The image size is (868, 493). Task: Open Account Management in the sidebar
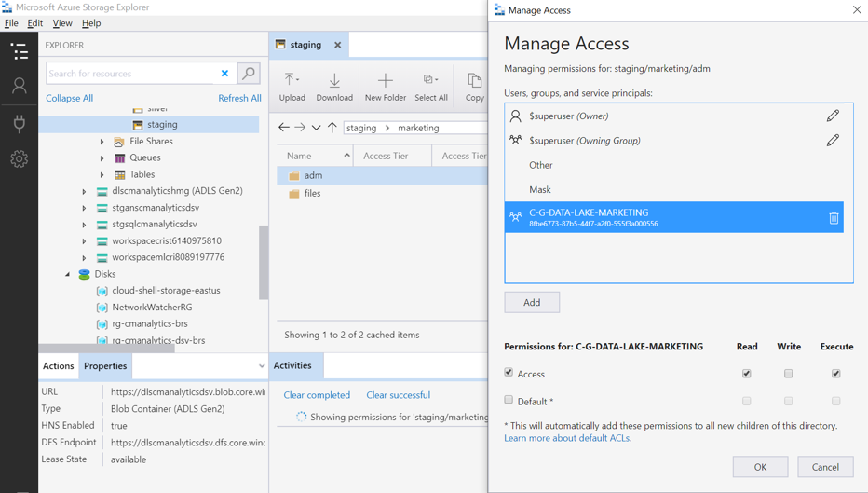(x=20, y=86)
